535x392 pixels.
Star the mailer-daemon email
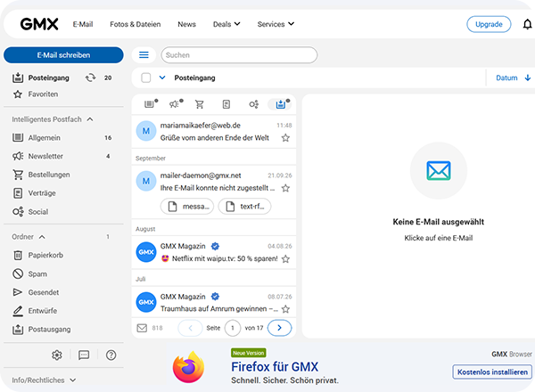coord(285,188)
